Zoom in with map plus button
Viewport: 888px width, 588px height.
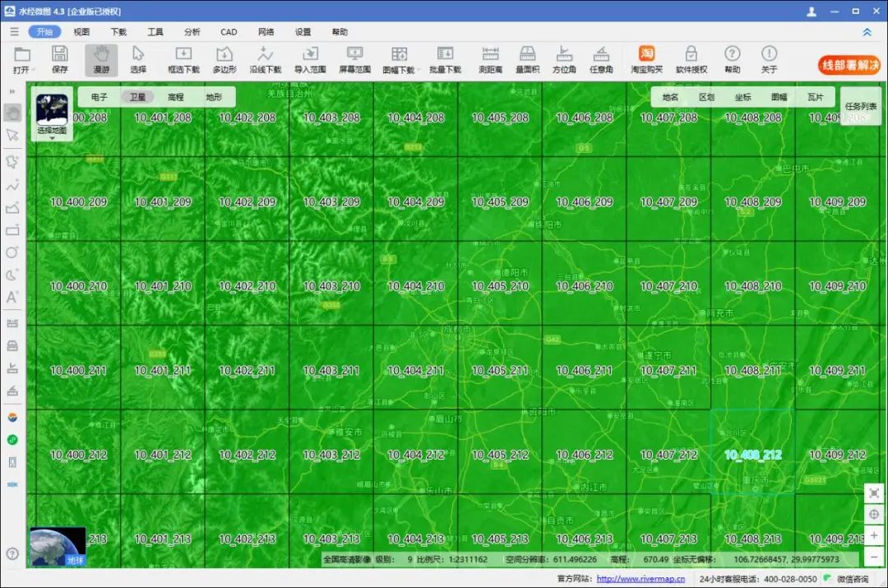874,535
